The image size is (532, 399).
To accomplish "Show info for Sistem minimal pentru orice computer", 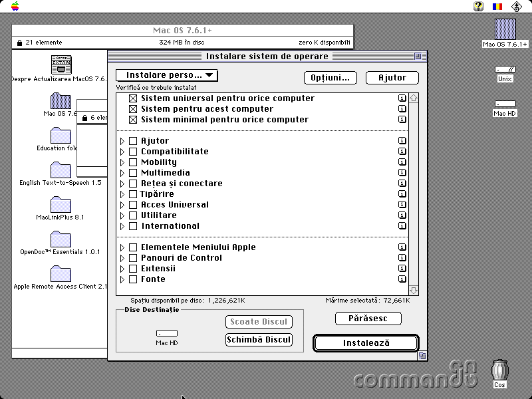I will [402, 120].
